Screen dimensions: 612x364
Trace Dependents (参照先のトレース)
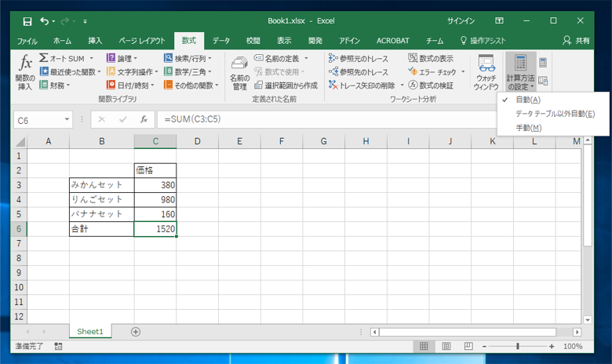359,72
